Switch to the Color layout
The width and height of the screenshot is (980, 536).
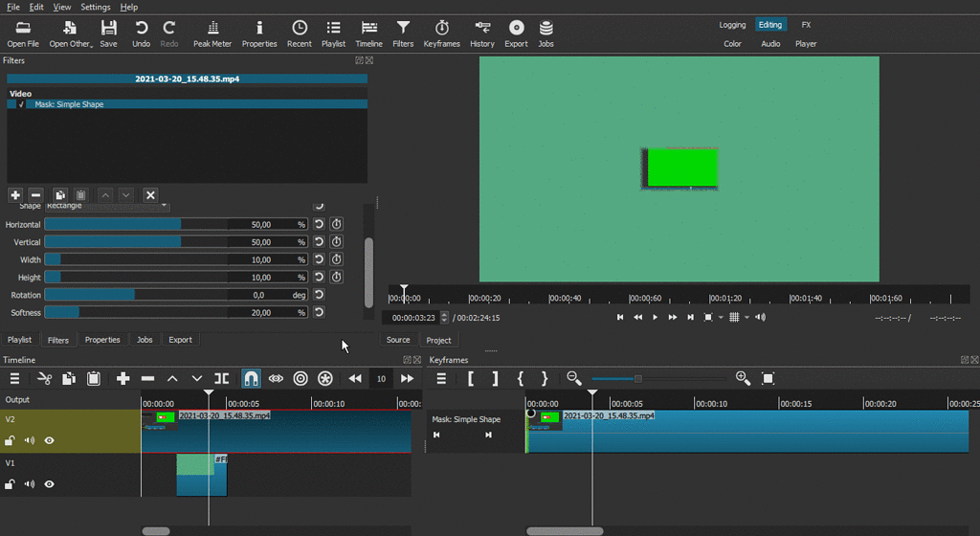pyautogui.click(x=732, y=44)
